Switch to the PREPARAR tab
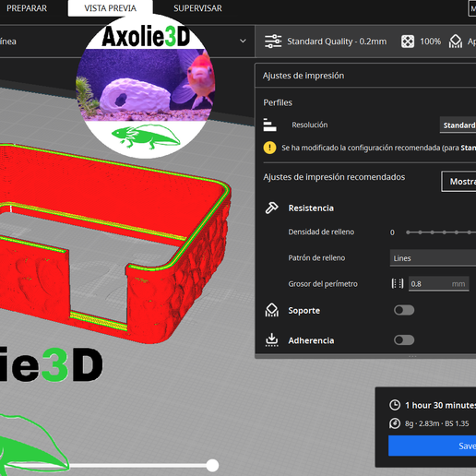The image size is (476, 476). (27, 8)
